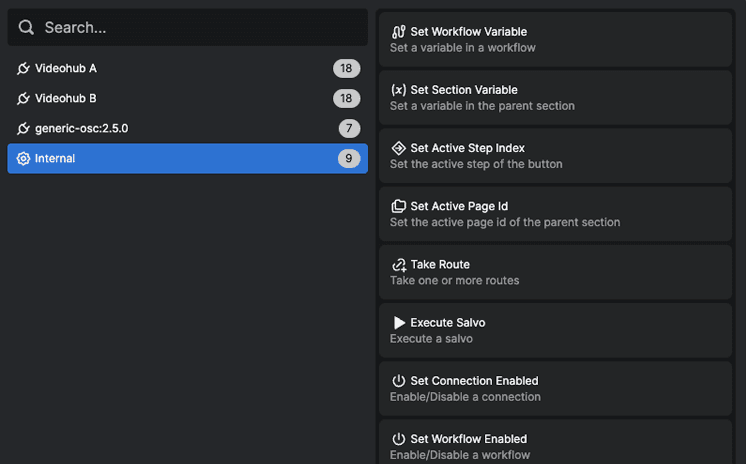Choose the Take Route action
Viewport: 746px width, 464px height.
click(x=555, y=272)
